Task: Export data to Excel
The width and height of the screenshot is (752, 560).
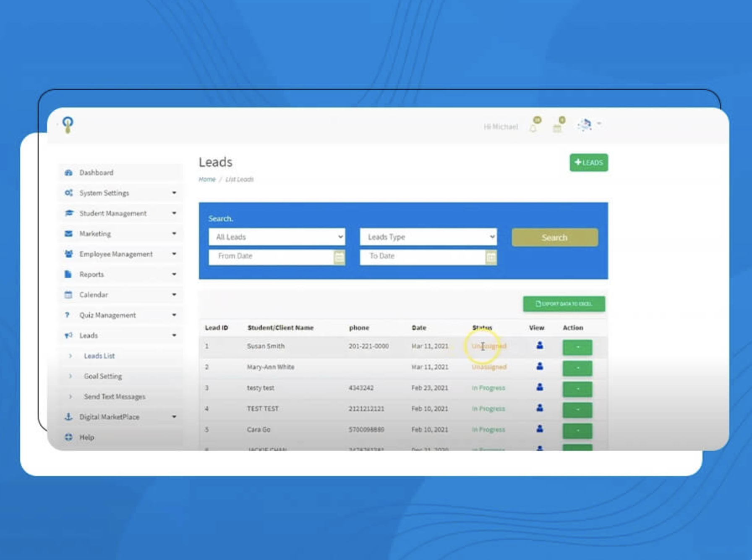Action: [564, 304]
